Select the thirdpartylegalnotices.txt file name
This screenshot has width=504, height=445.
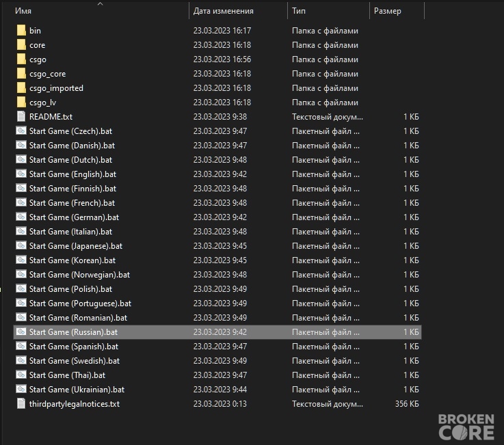(x=75, y=404)
